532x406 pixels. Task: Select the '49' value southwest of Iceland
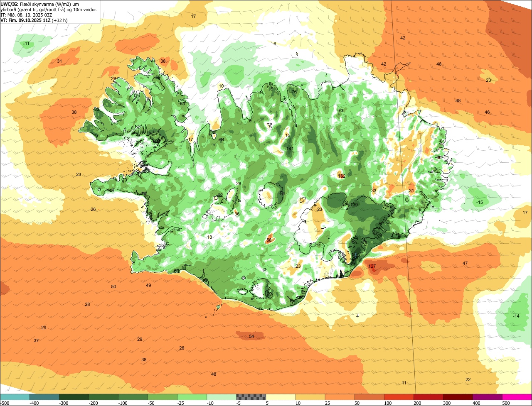coord(148,285)
